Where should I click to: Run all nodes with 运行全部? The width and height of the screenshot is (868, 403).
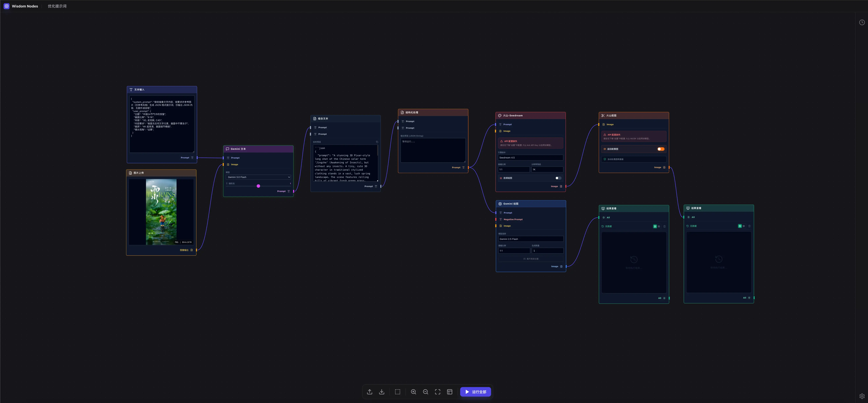tap(475, 391)
